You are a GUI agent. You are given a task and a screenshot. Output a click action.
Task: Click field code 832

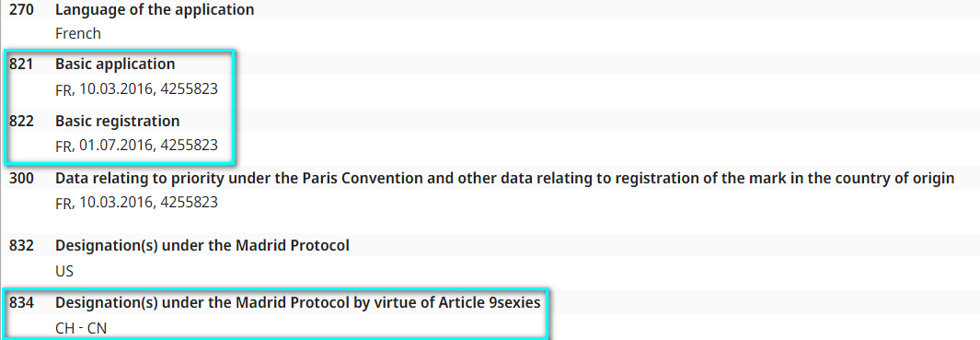[x=21, y=246]
